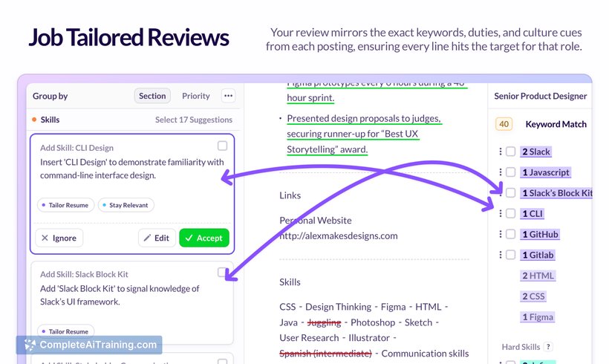Click the Skills section header in suggestions
609x364 pixels.
pyautogui.click(x=50, y=120)
